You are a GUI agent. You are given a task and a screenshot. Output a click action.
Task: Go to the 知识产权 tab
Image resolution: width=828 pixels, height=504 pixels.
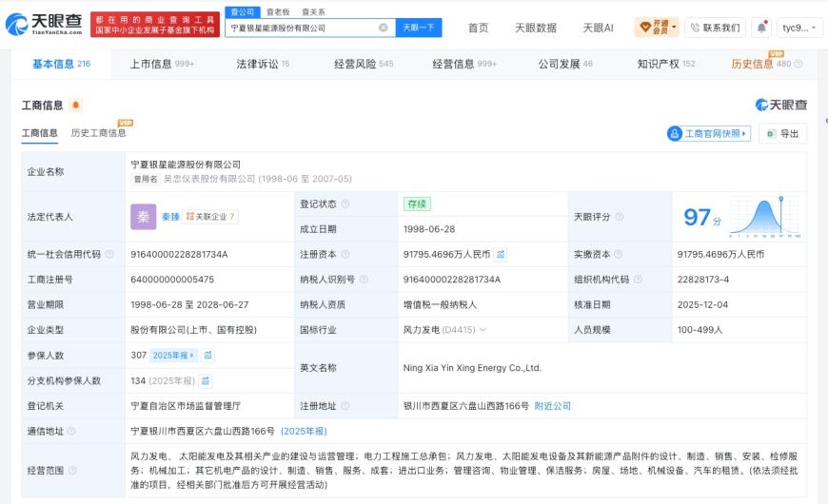tap(666, 64)
